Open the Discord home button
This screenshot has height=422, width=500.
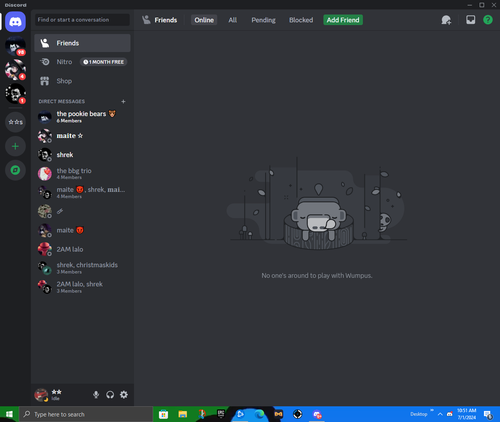(15, 22)
